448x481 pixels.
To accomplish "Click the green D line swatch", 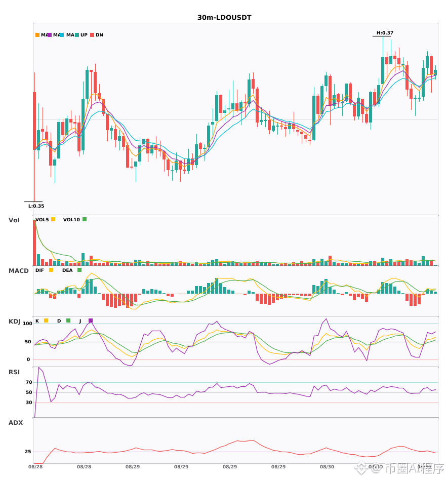I will click(x=68, y=320).
